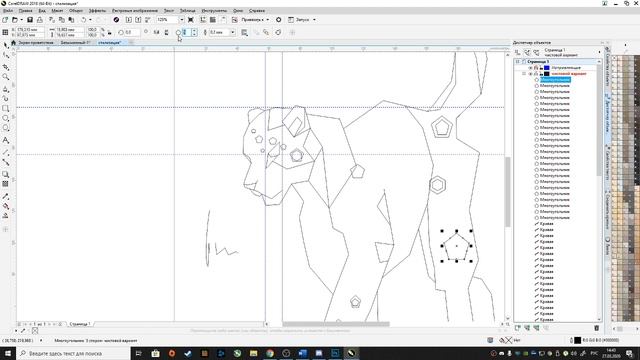Open the Запуск launcher dropdown
Image resolution: width=640 pixels, height=360 pixels.
tap(314, 20)
